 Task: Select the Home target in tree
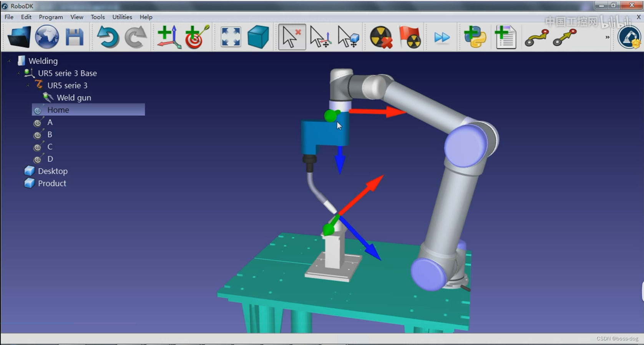(x=58, y=110)
